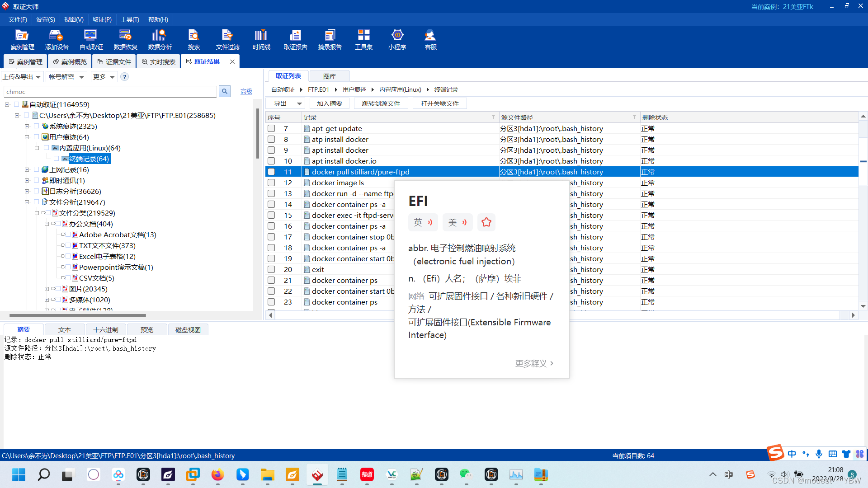Open the 上传&导出 dropdown

click(x=22, y=77)
